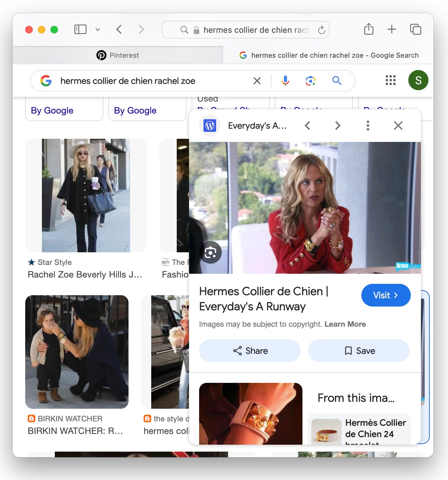Go back in Safari history
The image size is (448, 480).
(x=119, y=30)
